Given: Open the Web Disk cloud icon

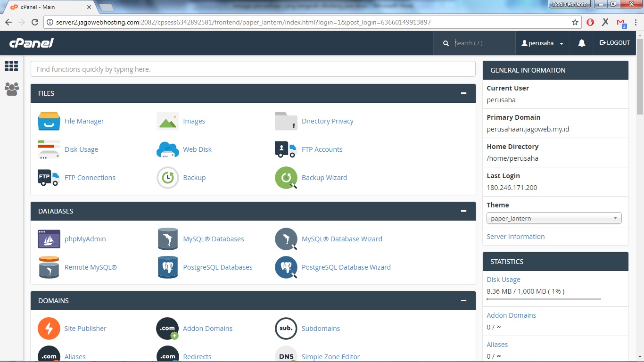Looking at the screenshot, I should point(168,149).
